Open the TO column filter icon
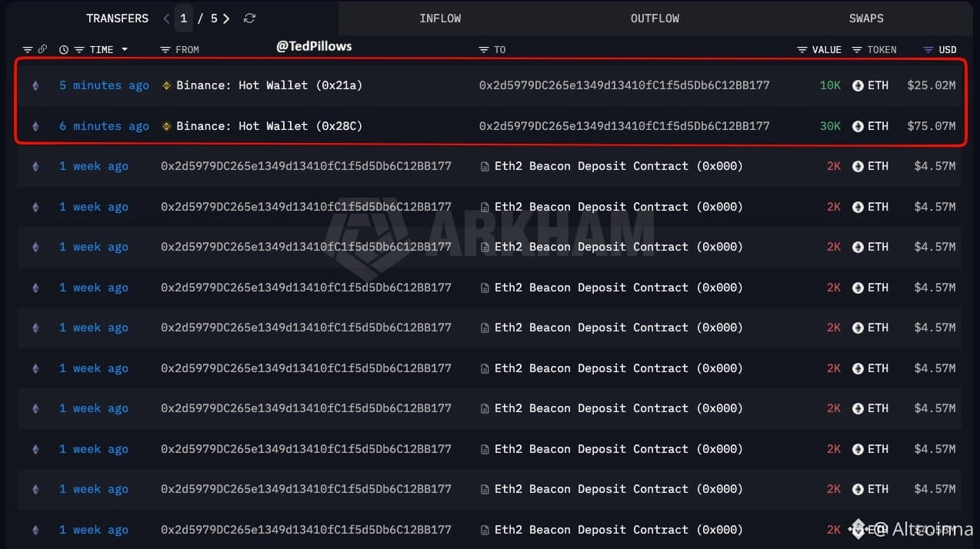This screenshot has width=980, height=549. (x=484, y=50)
